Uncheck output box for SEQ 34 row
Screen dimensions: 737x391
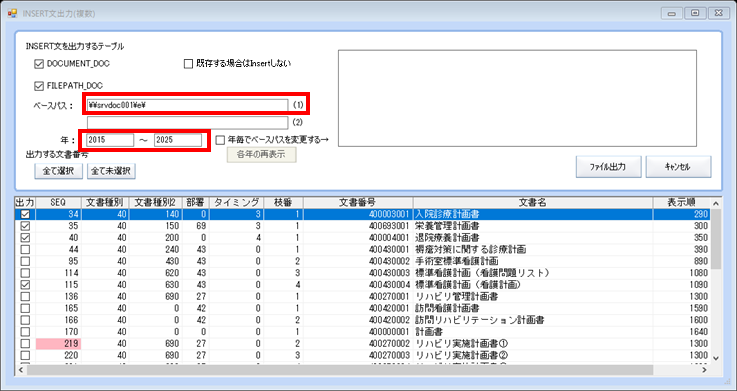pyautogui.click(x=25, y=214)
